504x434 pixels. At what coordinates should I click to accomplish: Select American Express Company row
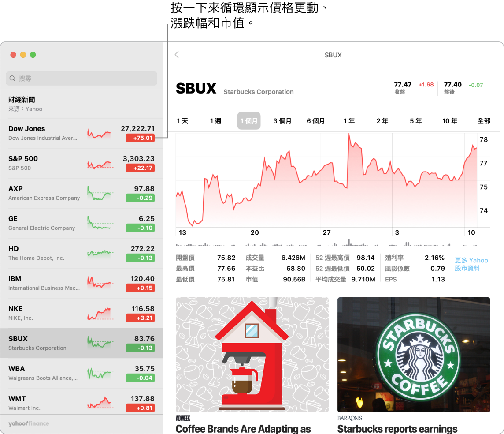[x=82, y=193]
